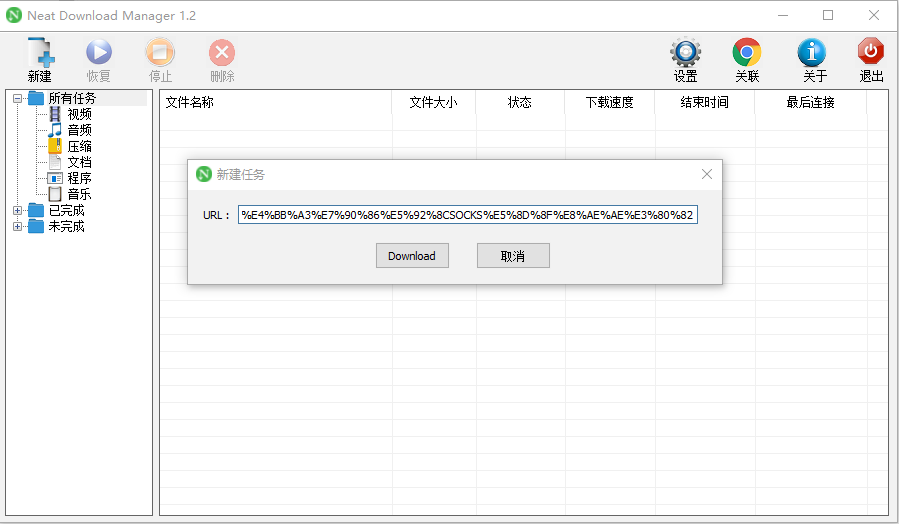This screenshot has height=524, width=899.
Task: Select the 视频 category in tree
Action: [79, 114]
